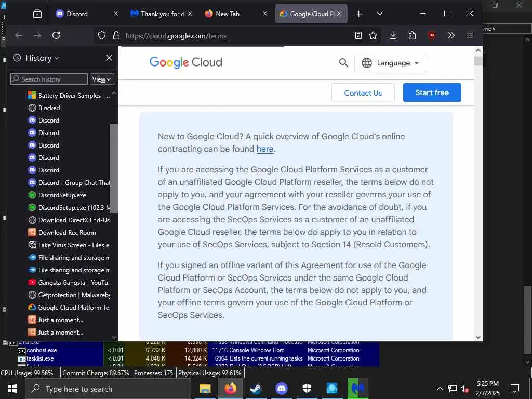Click history list scrollbar down arrow

[x=114, y=337]
